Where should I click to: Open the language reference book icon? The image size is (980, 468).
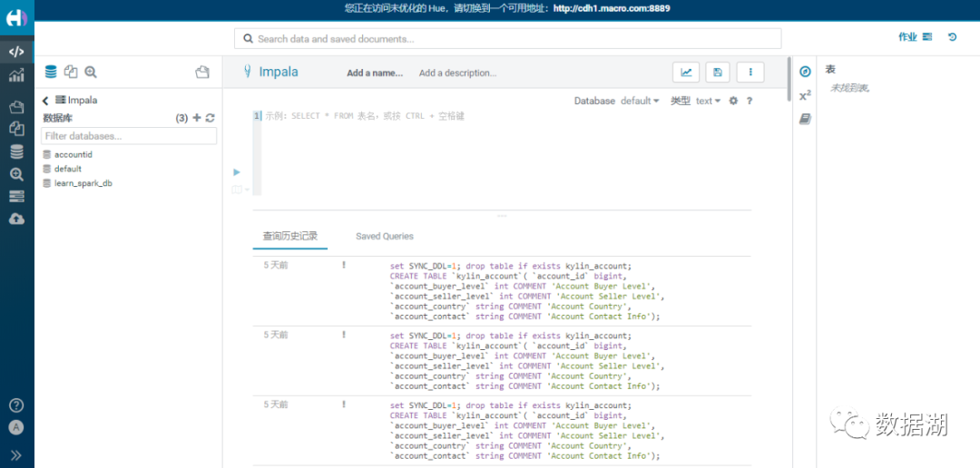point(805,119)
